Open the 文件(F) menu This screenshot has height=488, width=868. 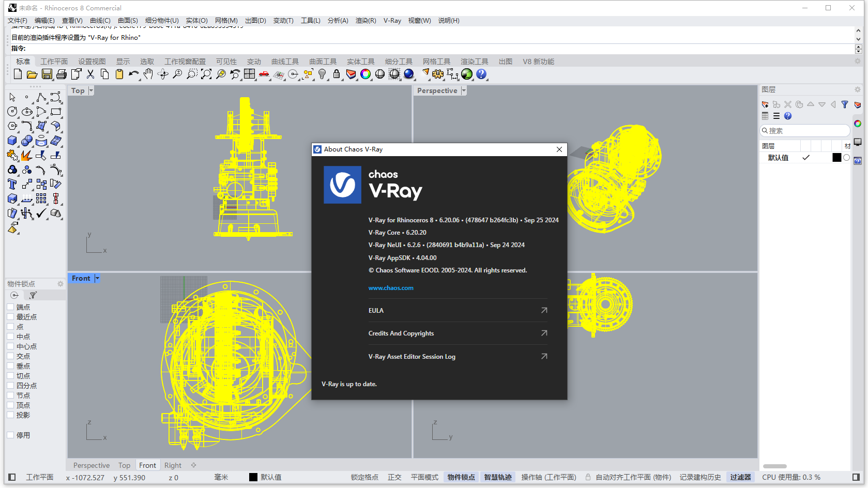click(18, 21)
